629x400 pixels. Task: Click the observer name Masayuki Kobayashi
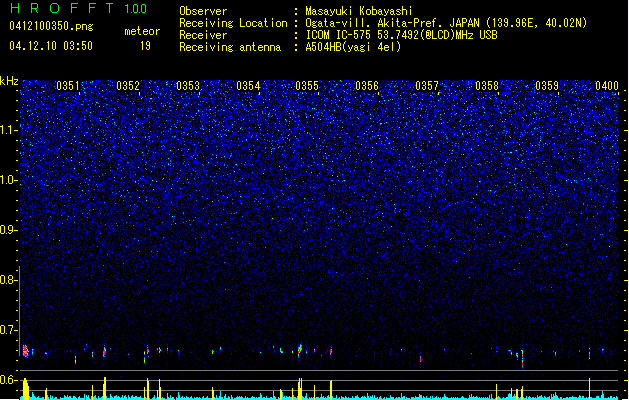(359, 11)
